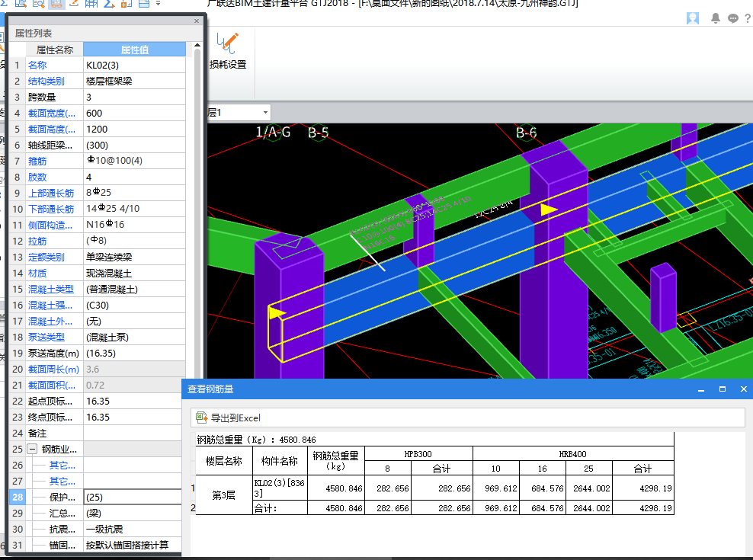Screen dimensions: 753x560
Task: Edit the protective layer value (25) in row 28
Action: tap(133, 497)
